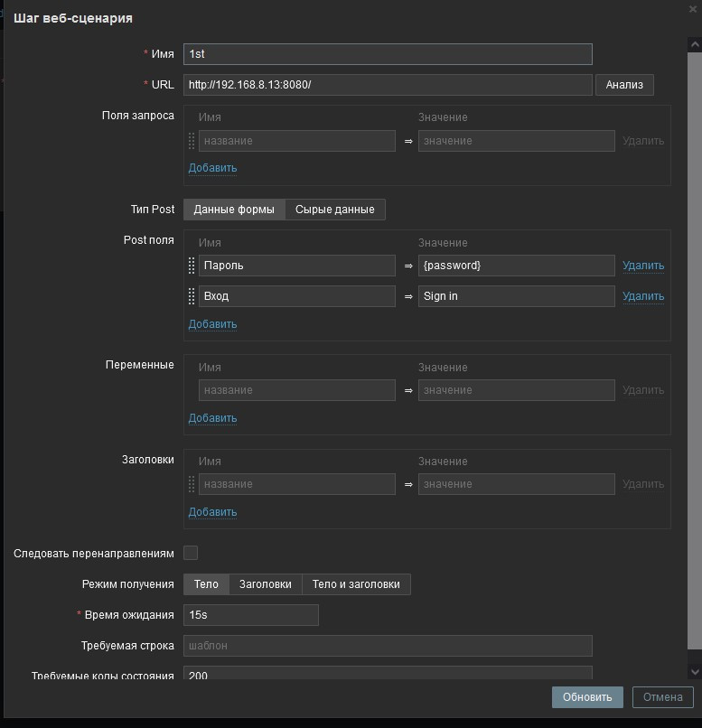Click the Обновить button

[587, 697]
